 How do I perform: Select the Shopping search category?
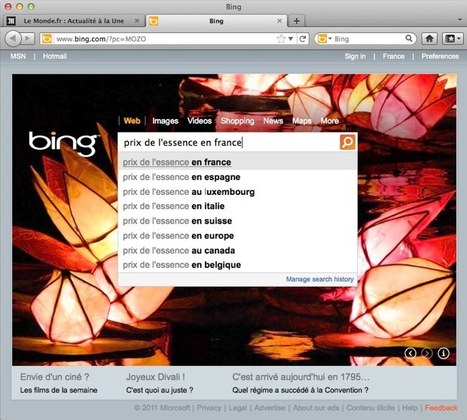(237, 121)
